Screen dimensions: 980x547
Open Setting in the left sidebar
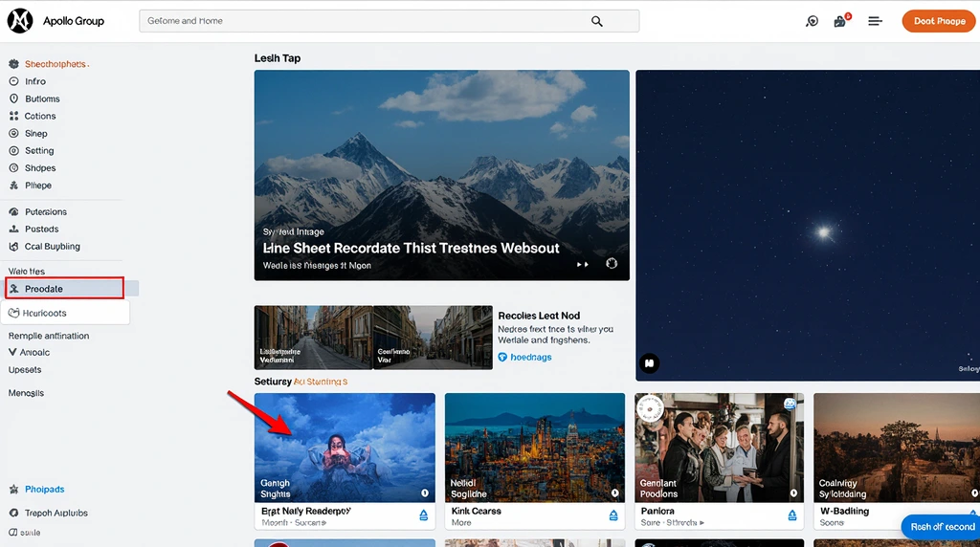pyautogui.click(x=38, y=151)
